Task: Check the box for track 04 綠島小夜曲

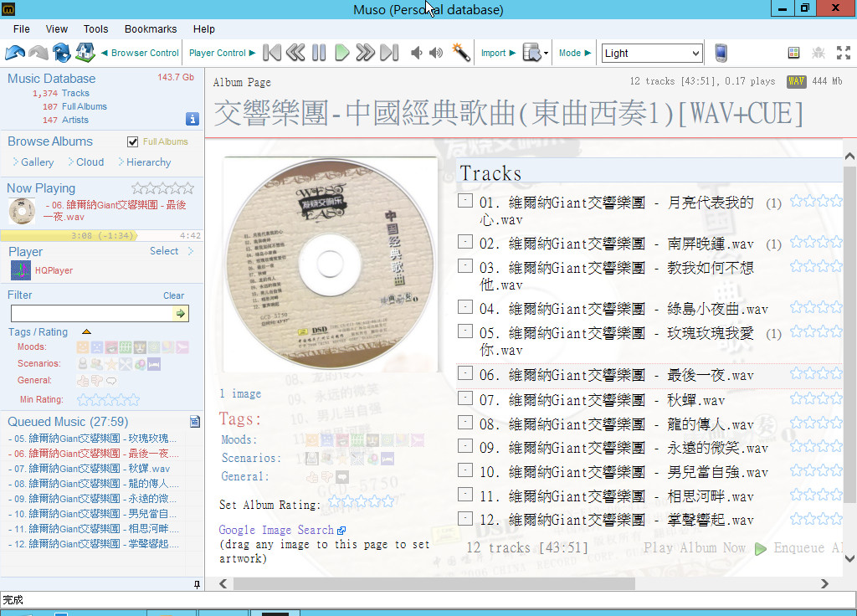Action: 465,306
